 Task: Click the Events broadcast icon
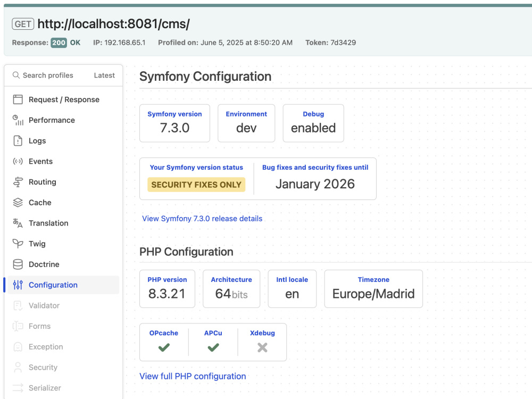tap(18, 161)
